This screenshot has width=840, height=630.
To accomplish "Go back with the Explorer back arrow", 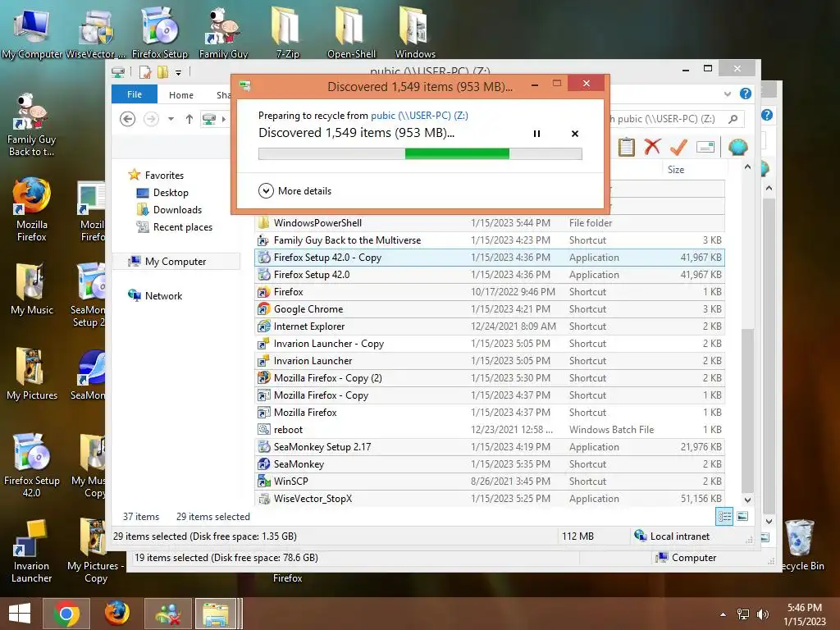I will click(x=127, y=118).
